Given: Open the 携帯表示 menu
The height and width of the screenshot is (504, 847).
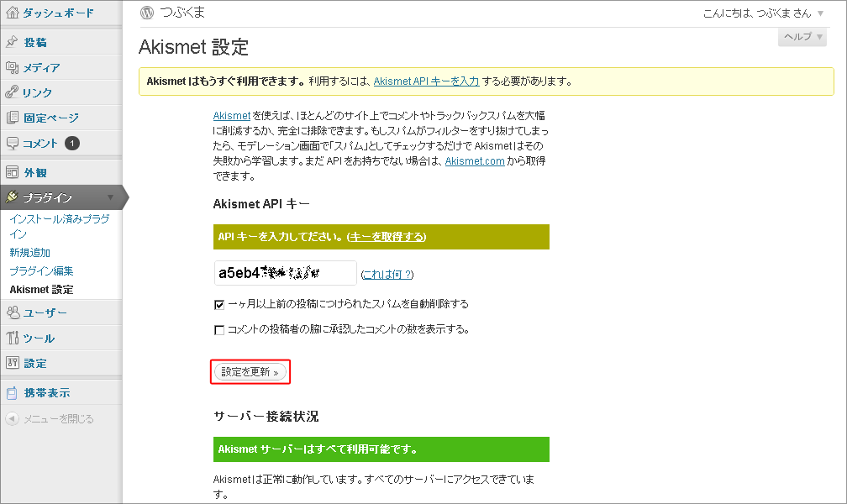Looking at the screenshot, I should pyautogui.click(x=47, y=393).
